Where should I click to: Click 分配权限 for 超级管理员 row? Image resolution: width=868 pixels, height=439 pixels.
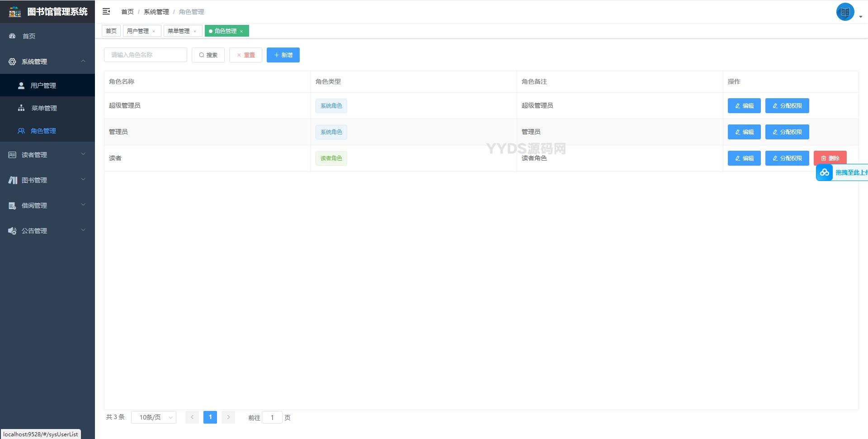(x=787, y=106)
